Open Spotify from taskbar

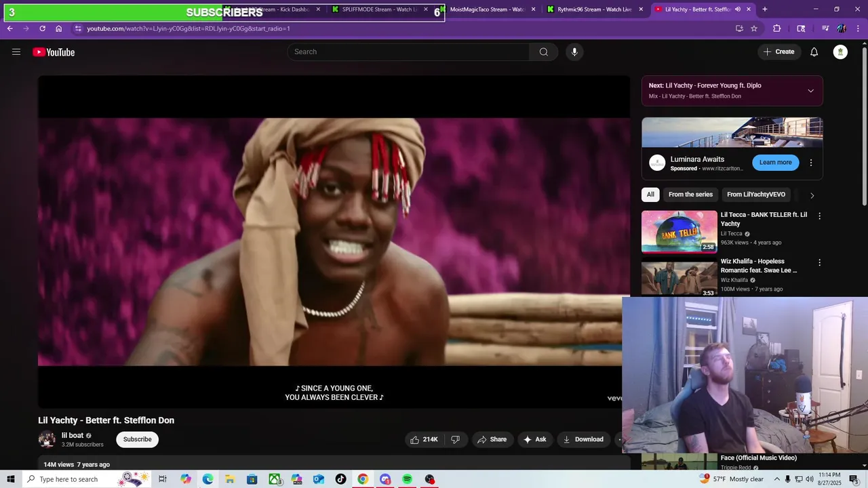tap(407, 479)
